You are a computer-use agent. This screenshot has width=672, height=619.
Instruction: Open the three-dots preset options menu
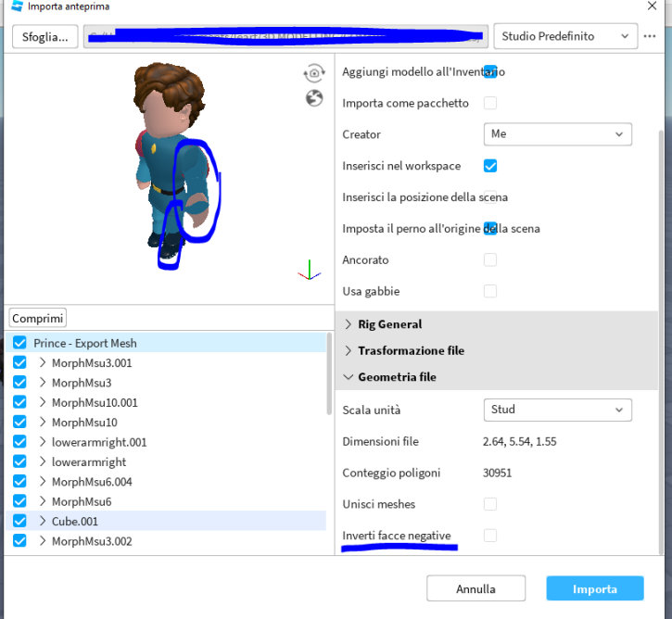pyautogui.click(x=650, y=36)
